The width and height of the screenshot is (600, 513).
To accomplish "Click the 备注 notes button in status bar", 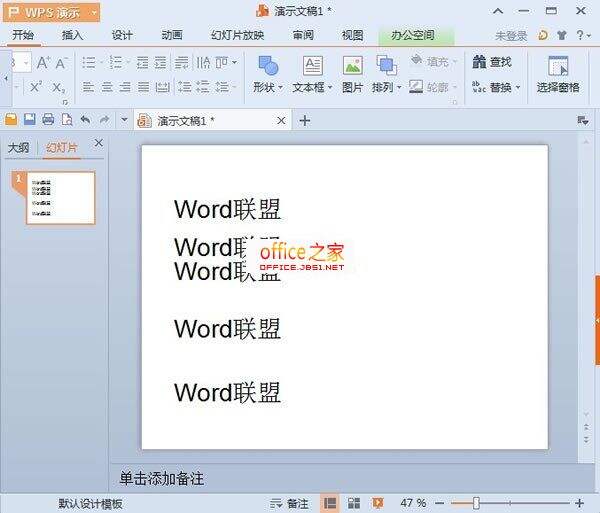I will coord(289,503).
